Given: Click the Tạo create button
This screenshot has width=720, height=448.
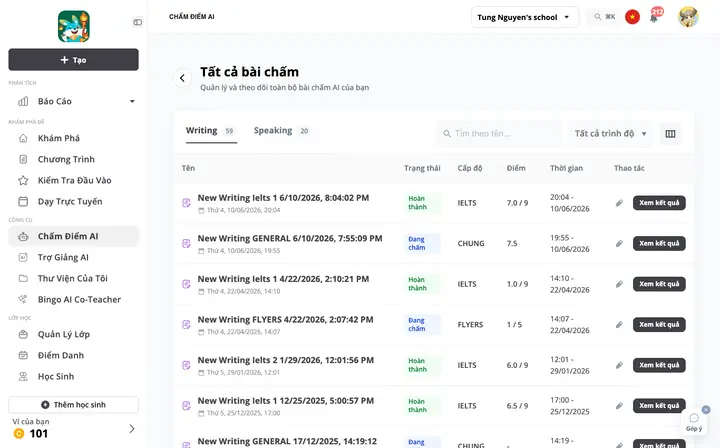Looking at the screenshot, I should coord(73,60).
